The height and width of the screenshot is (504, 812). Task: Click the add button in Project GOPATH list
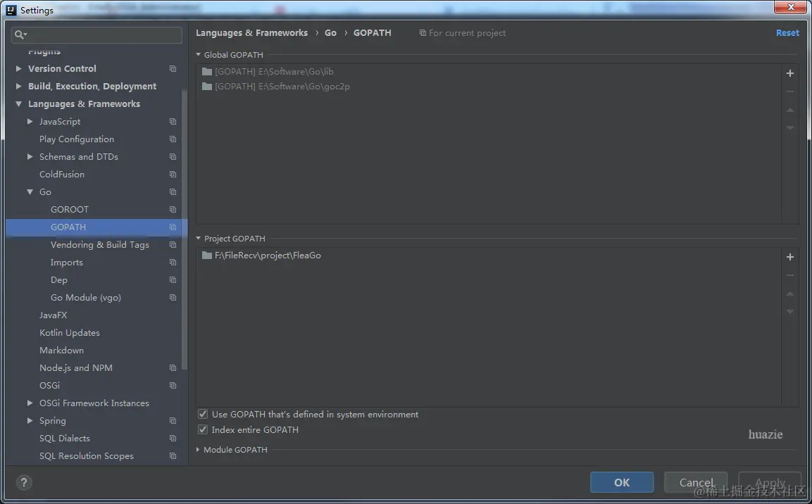coord(789,257)
